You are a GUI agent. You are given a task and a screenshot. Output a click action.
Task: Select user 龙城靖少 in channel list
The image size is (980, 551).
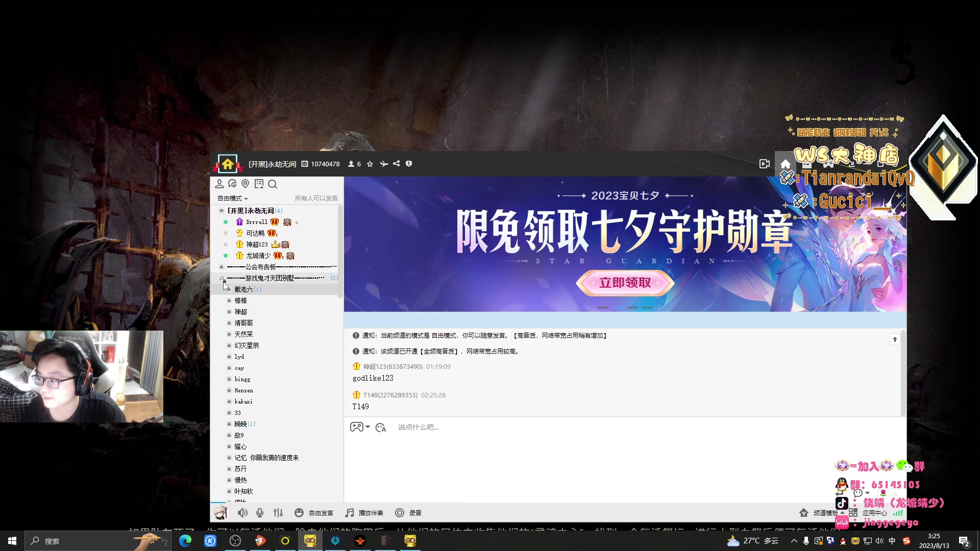coord(258,256)
